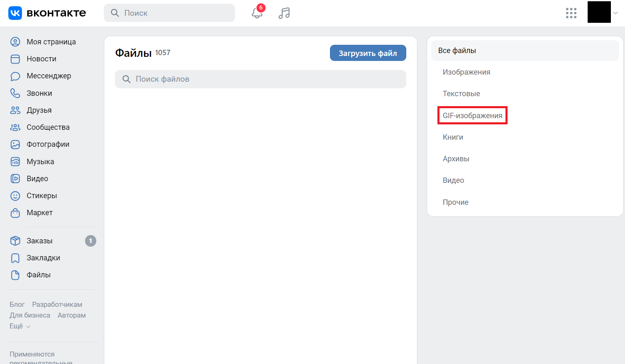Open the Авторам footer link
This screenshot has width=625, height=364.
[72, 315]
